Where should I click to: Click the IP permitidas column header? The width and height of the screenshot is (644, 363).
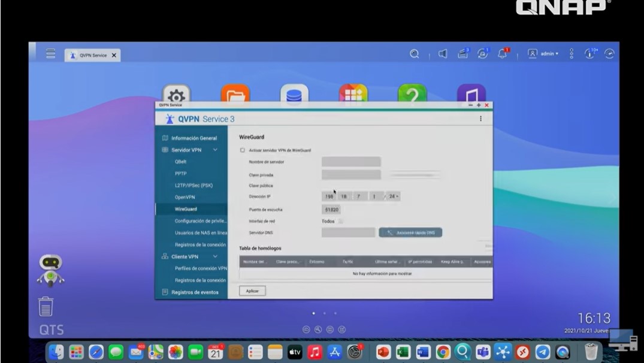[420, 262]
